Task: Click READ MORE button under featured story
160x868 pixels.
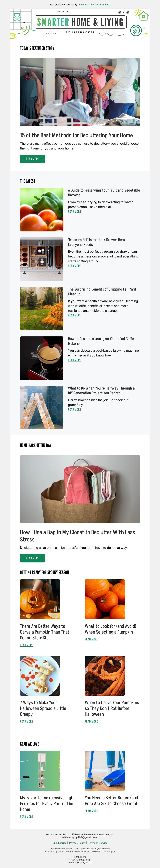Action: click(x=33, y=159)
